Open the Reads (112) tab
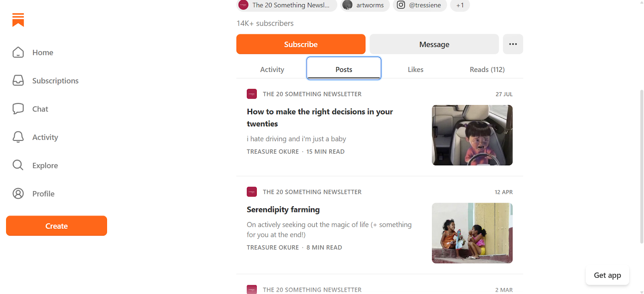This screenshot has width=644, height=294. (487, 70)
